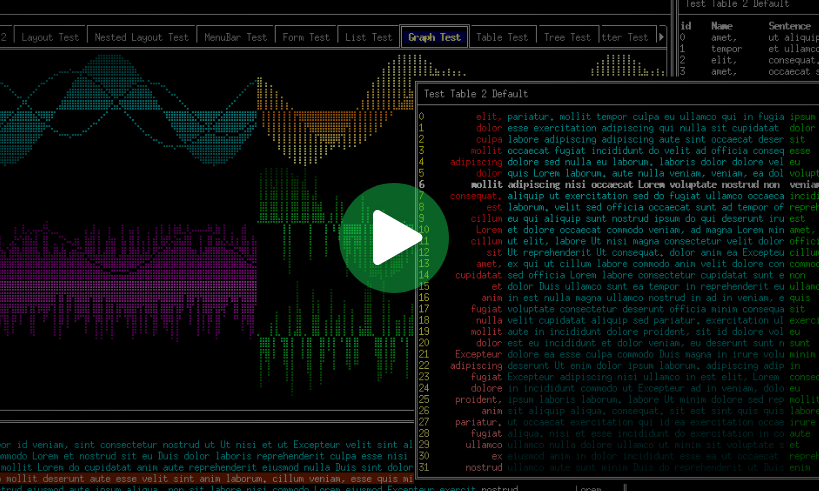Select row 20 dolor est eu incididunt
The width and height of the screenshot is (819, 491).
click(618, 343)
